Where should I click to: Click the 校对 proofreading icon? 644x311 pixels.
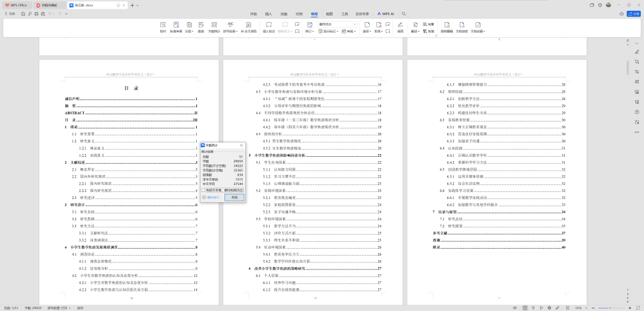tap(164, 27)
